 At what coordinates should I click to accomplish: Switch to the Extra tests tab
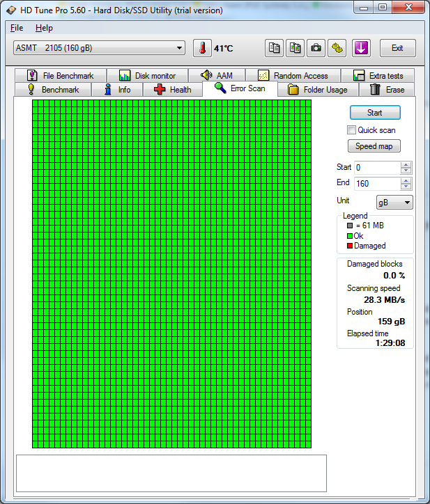coord(378,76)
